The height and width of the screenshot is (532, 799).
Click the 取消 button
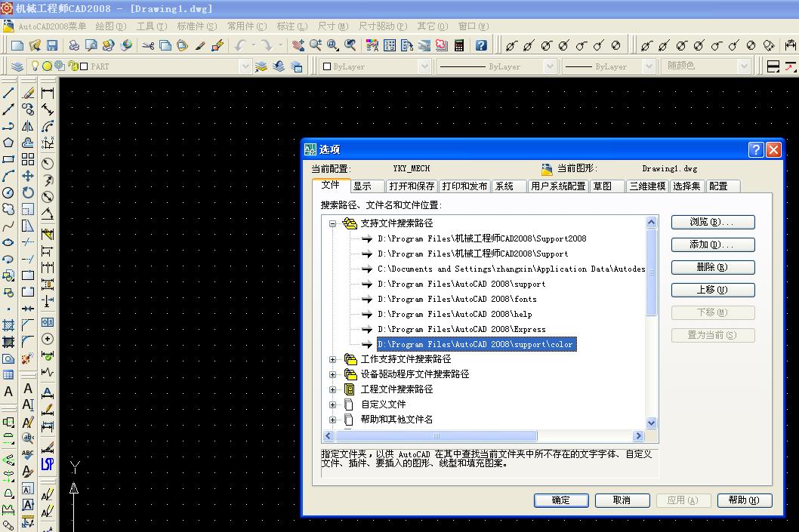(622, 500)
